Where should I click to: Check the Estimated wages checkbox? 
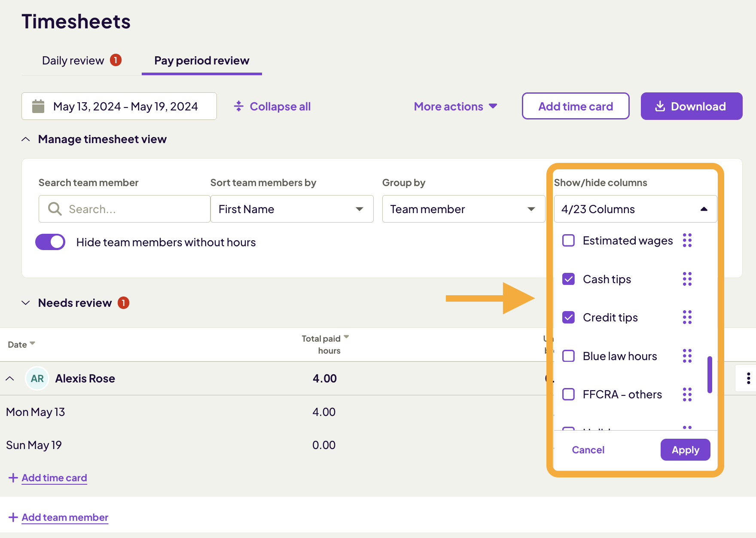(568, 241)
